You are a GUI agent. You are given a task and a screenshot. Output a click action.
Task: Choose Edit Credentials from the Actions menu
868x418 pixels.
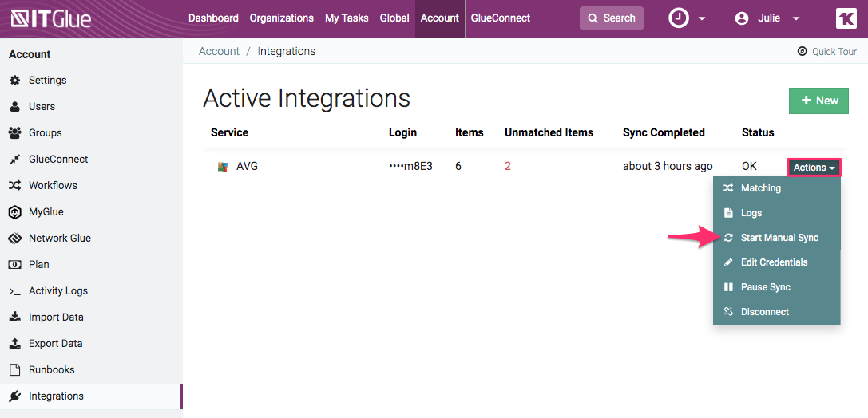777,262
